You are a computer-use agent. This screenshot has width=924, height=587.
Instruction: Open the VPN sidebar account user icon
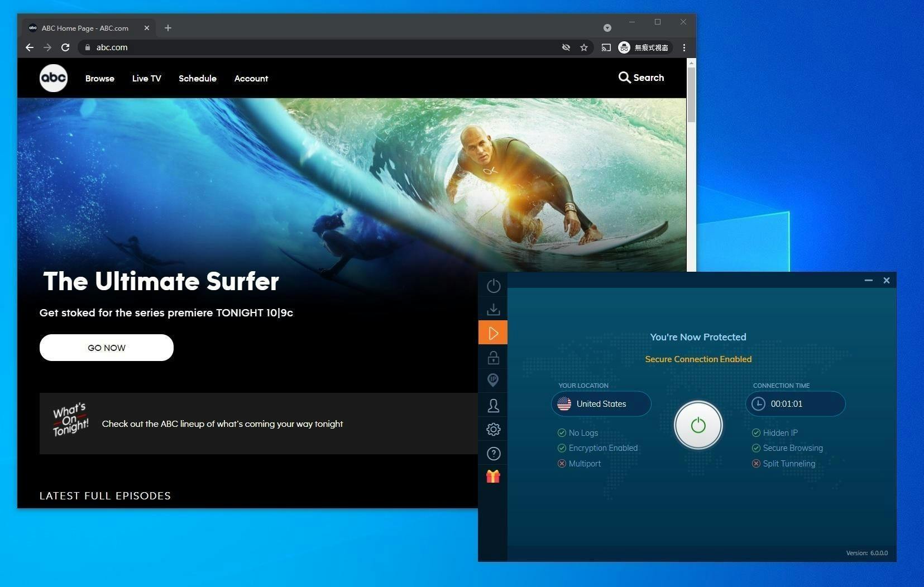tap(494, 406)
